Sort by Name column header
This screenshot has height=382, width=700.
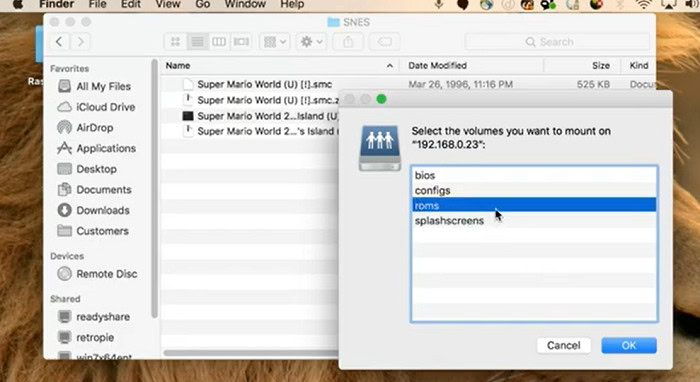pyautogui.click(x=279, y=66)
